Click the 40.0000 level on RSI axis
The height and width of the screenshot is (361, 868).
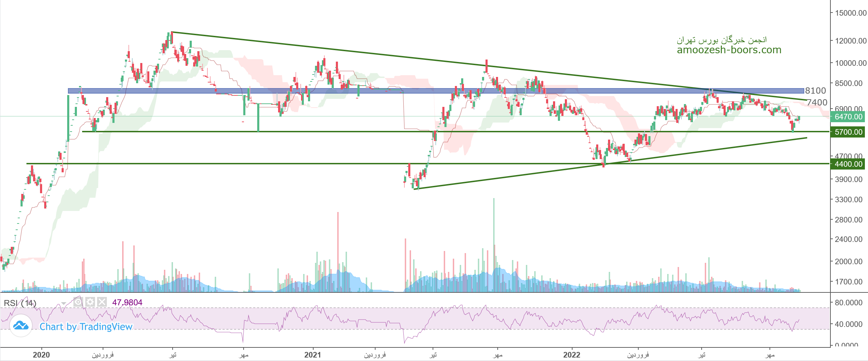coord(849,324)
